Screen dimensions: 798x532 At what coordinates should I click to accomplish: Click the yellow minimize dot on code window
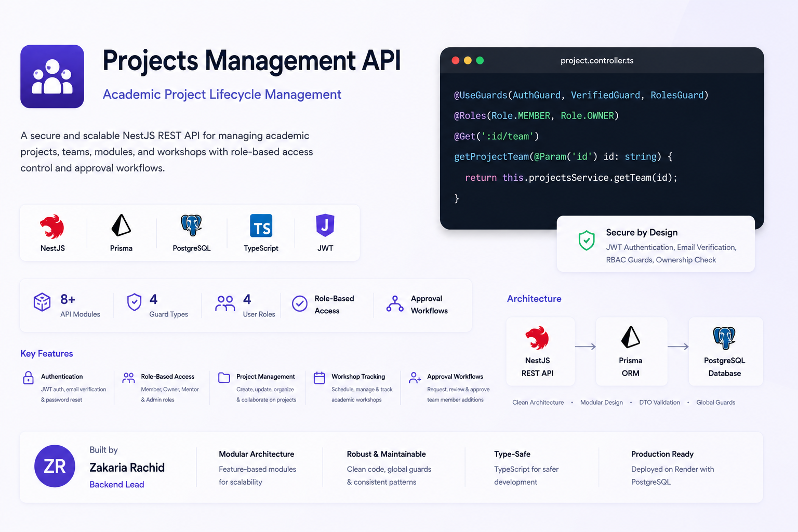click(x=468, y=60)
